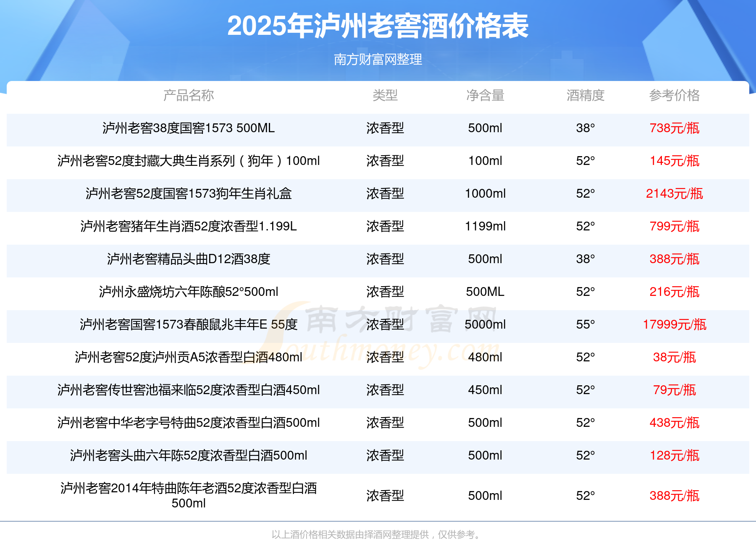756x541 pixels.
Task: Click the price "438元/瓶"
Action: (x=675, y=423)
